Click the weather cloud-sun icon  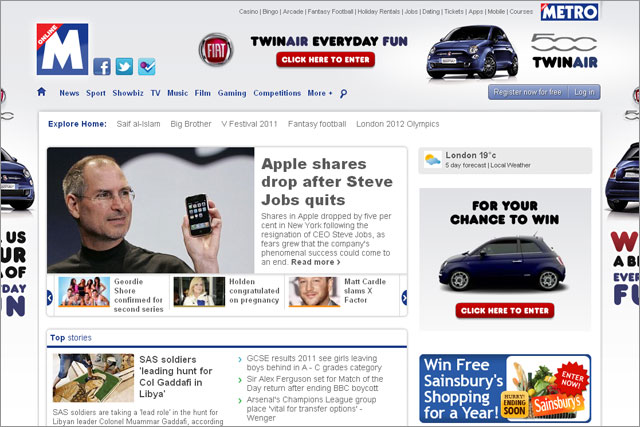pos(432,160)
